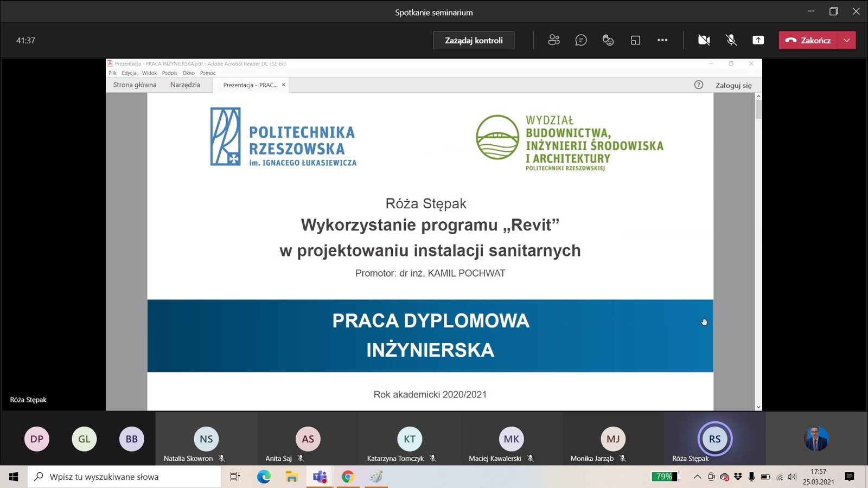
Task: Open the meeting chat icon
Action: [x=581, y=40]
